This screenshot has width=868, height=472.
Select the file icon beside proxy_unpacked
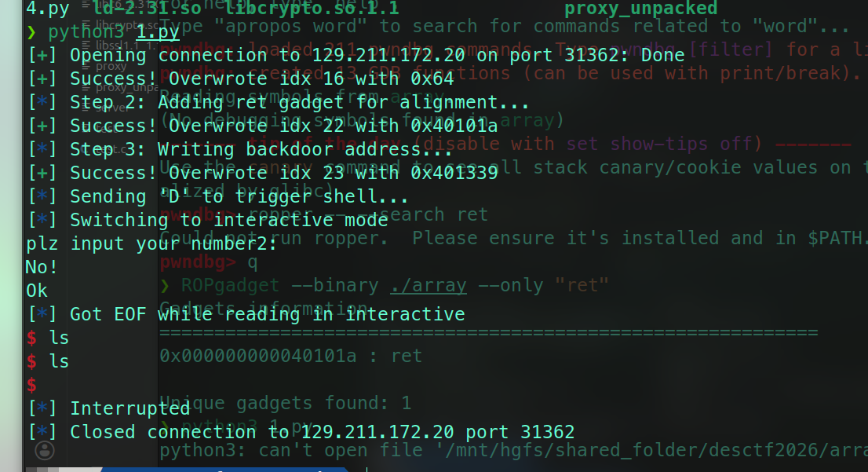click(86, 87)
